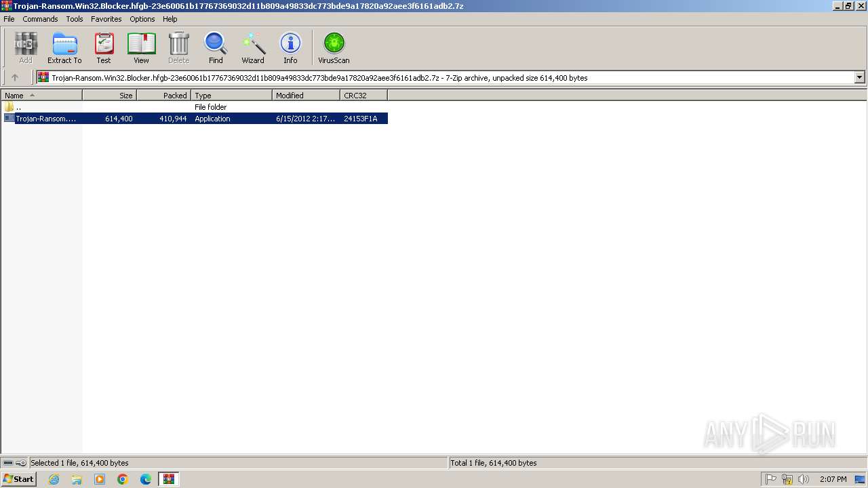
Task: Click the archive path field text
Action: click(319, 78)
